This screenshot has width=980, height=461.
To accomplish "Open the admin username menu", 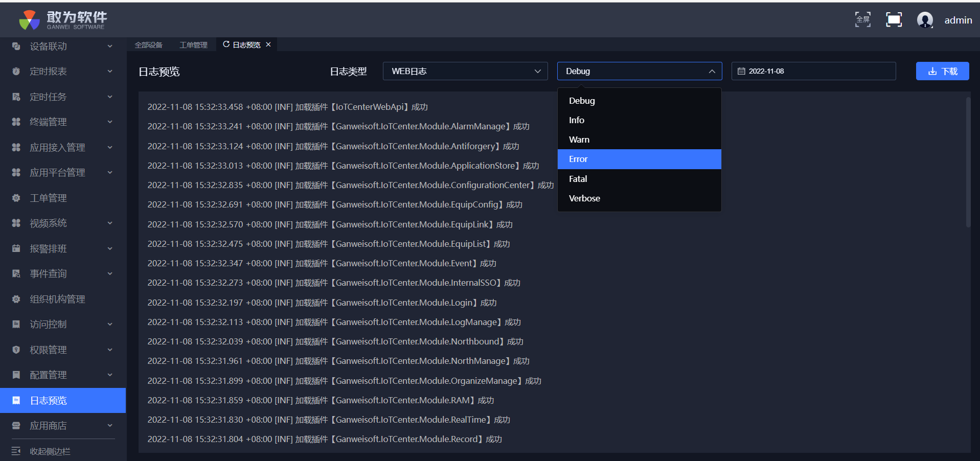I will tap(958, 20).
